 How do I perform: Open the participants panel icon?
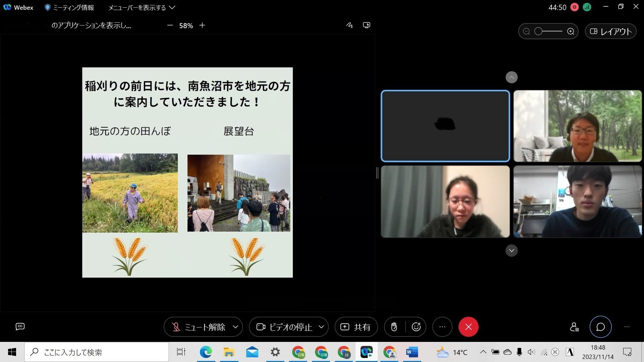(574, 327)
